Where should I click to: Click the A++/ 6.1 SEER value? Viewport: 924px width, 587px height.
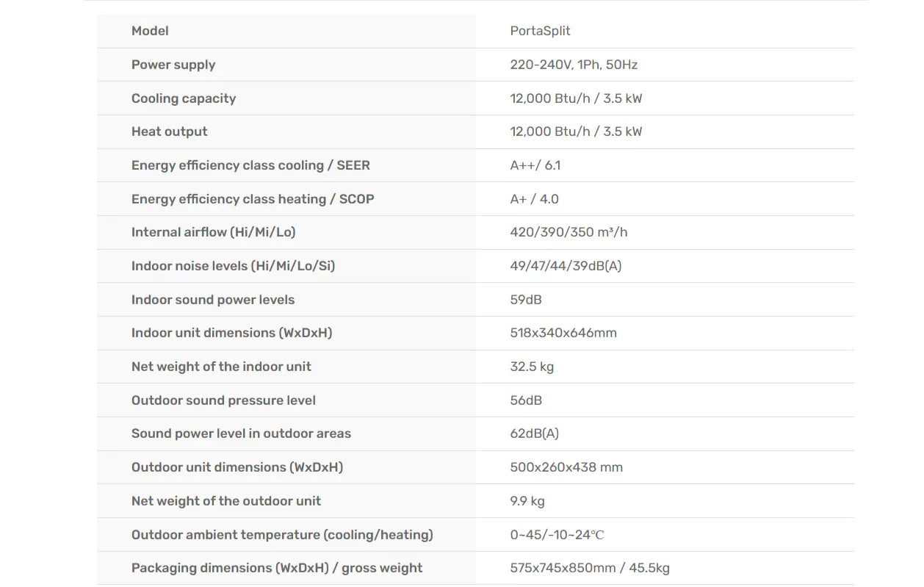click(x=535, y=165)
